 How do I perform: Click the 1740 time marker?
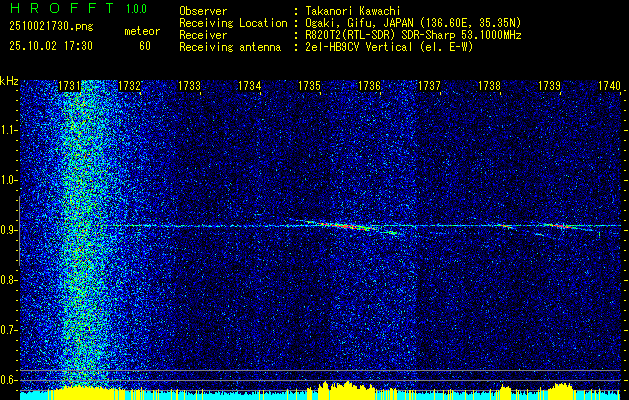point(609,86)
